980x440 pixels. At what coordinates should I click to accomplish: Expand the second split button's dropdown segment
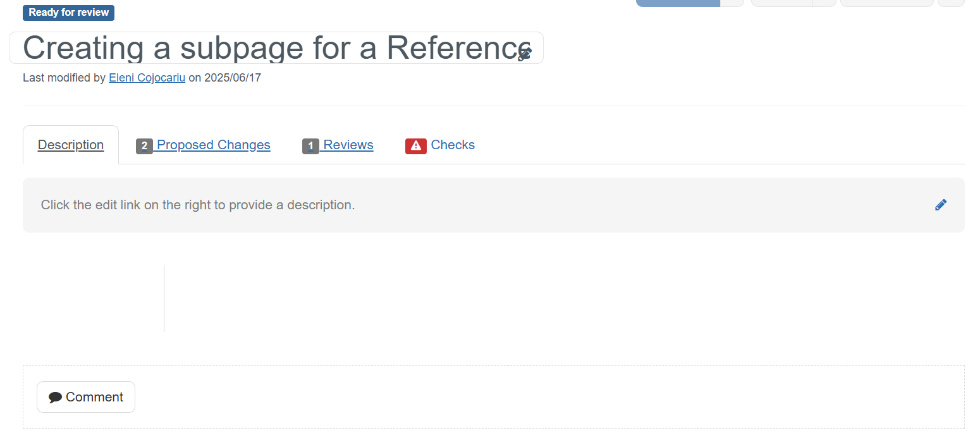pyautogui.click(x=824, y=3)
